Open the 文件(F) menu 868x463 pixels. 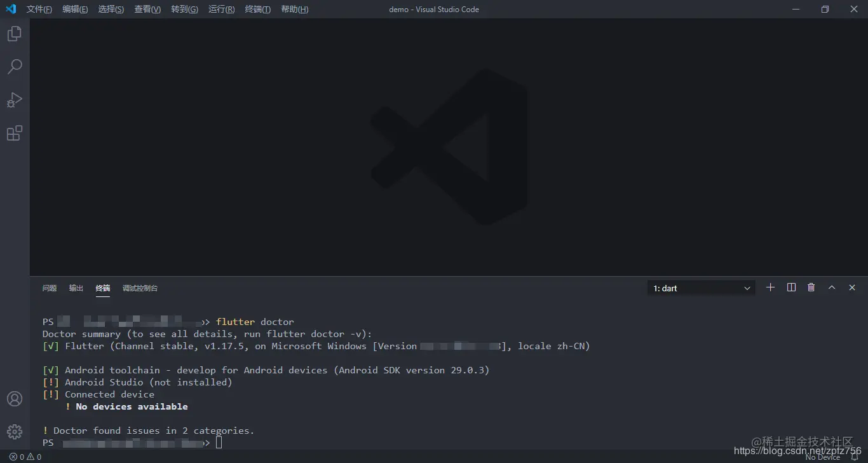tap(39, 9)
